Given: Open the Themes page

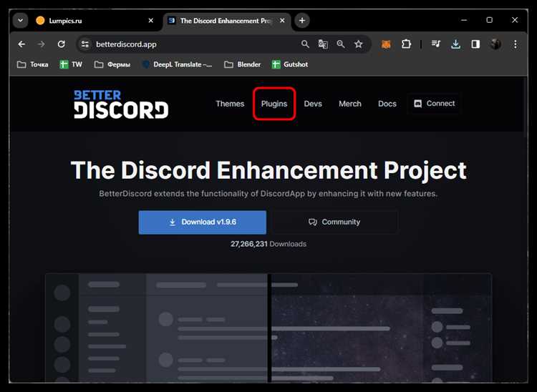Looking at the screenshot, I should pyautogui.click(x=230, y=104).
